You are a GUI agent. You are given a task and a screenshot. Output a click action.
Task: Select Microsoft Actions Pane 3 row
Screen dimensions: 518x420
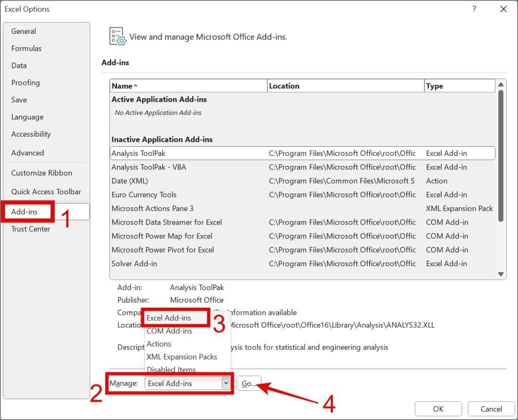tap(303, 208)
